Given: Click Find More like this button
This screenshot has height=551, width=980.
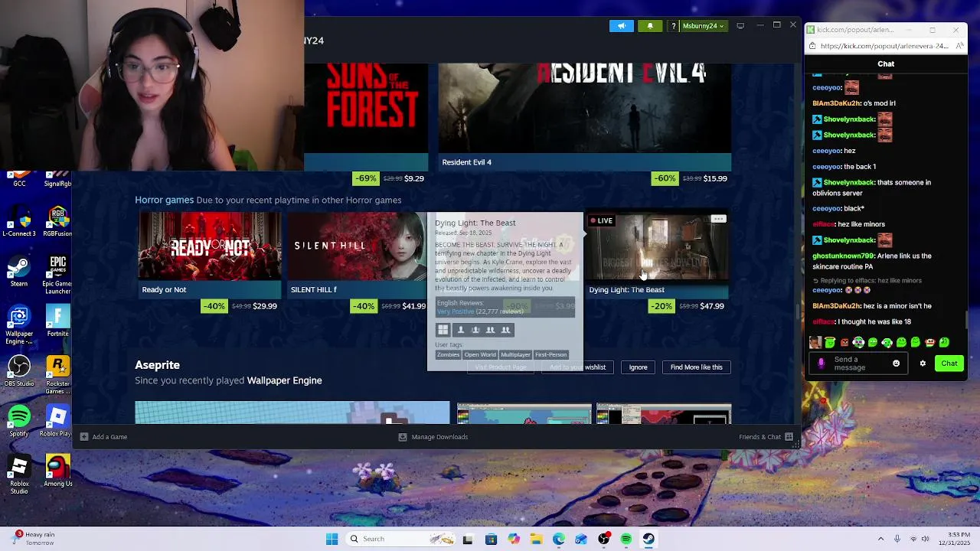Looking at the screenshot, I should (697, 367).
